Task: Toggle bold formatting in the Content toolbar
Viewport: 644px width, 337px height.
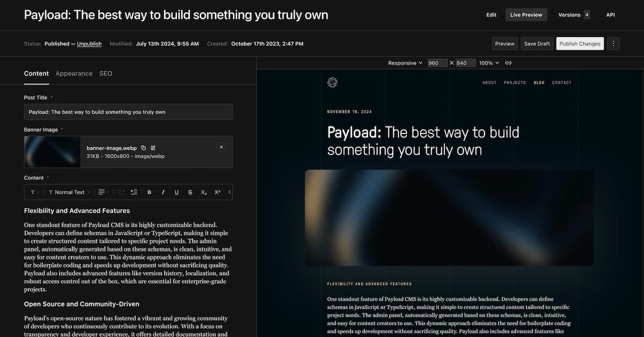Action: click(149, 192)
